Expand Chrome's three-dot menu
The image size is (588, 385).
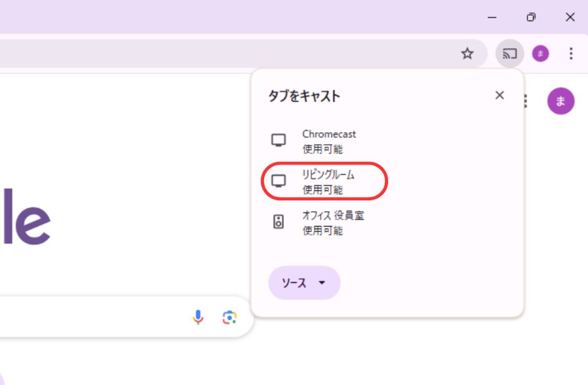click(x=571, y=53)
